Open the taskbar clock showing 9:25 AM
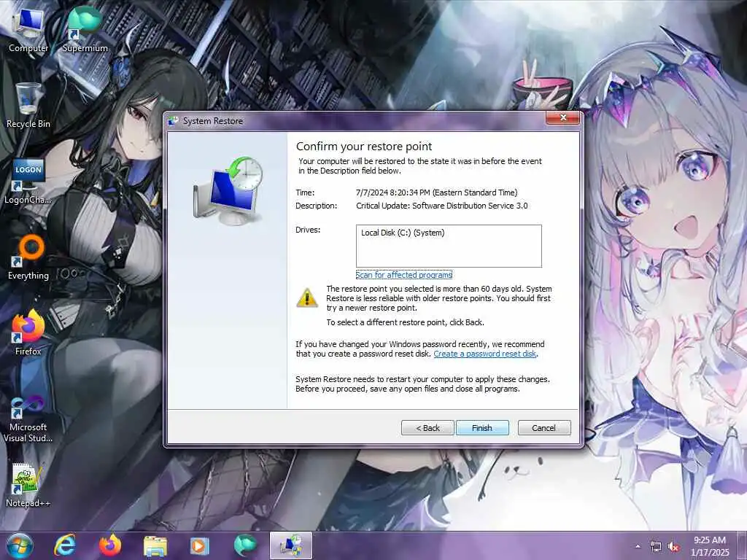Screen dimensions: 747x560 [x=709, y=546]
